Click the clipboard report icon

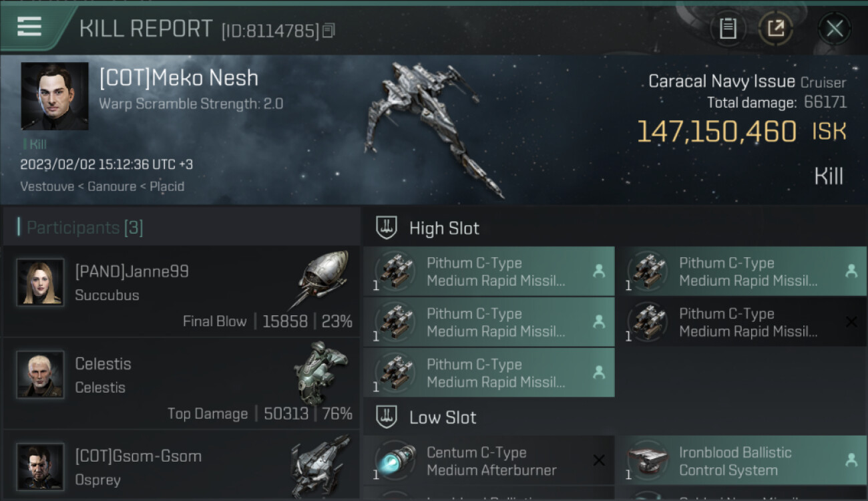point(727,28)
